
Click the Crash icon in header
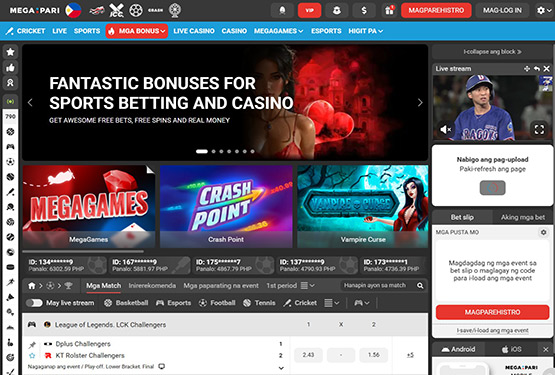click(x=155, y=10)
